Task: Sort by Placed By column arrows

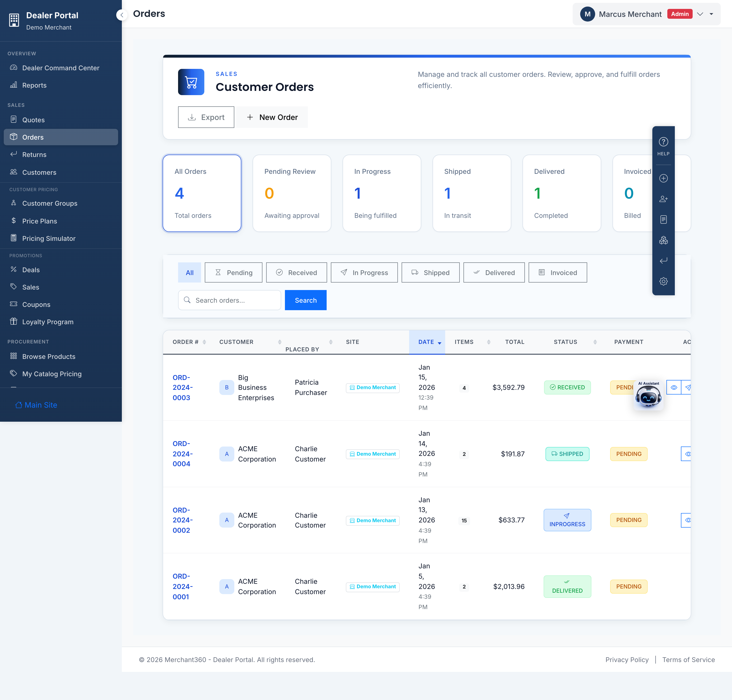Action: pos(331,342)
